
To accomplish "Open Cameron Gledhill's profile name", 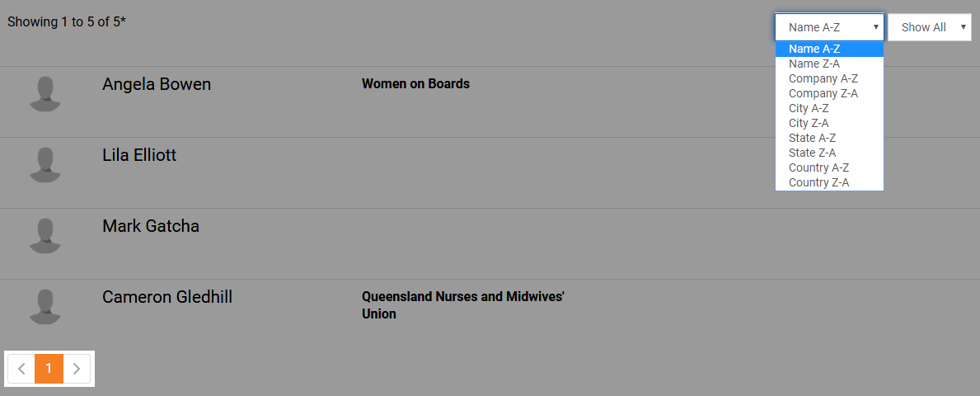I will click(167, 296).
